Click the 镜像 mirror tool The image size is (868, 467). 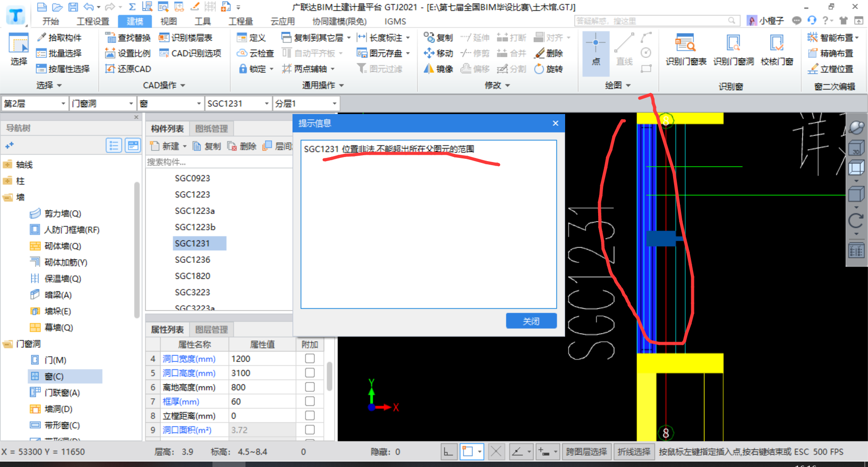pos(439,69)
